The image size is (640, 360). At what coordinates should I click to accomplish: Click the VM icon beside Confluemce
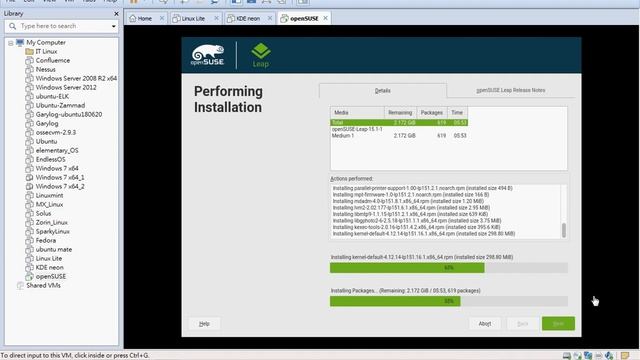tap(29, 60)
